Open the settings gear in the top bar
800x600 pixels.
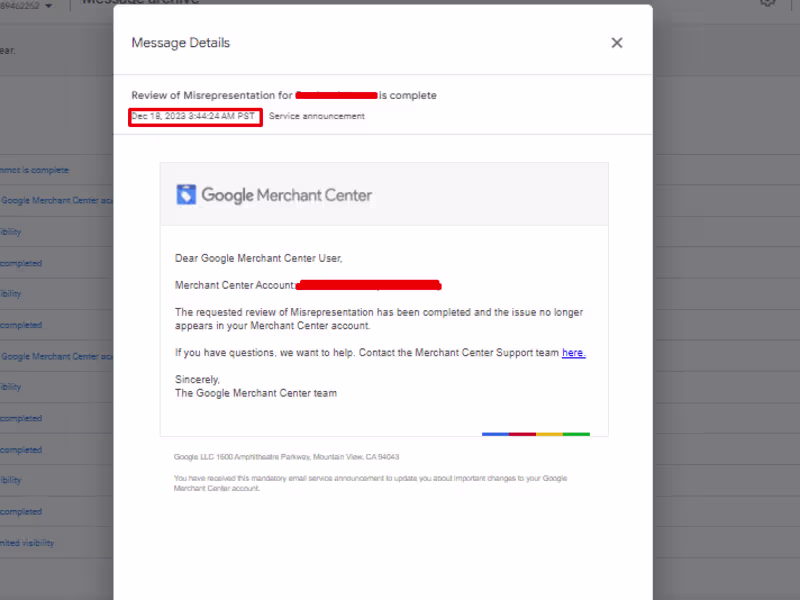pyautogui.click(x=767, y=3)
